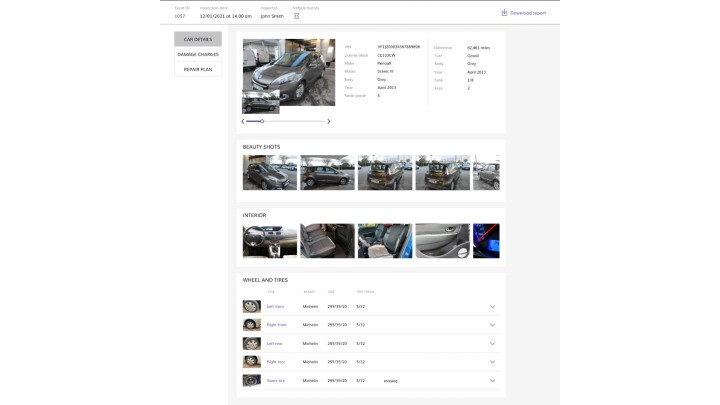720x405 pixels.
Task: Click the Right rear tire link
Action: 276,362
